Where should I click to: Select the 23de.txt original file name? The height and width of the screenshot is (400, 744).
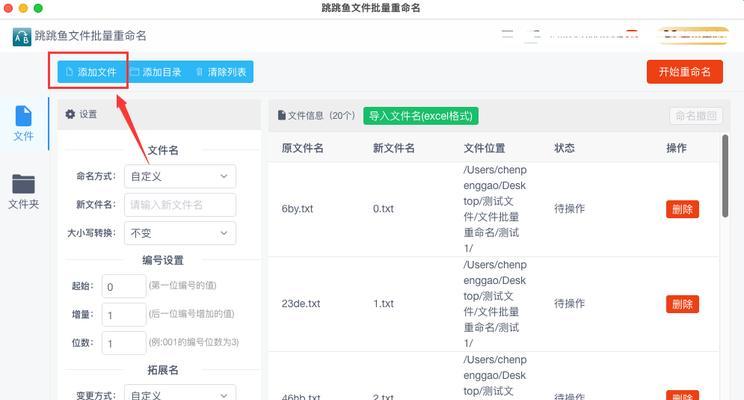pos(301,304)
